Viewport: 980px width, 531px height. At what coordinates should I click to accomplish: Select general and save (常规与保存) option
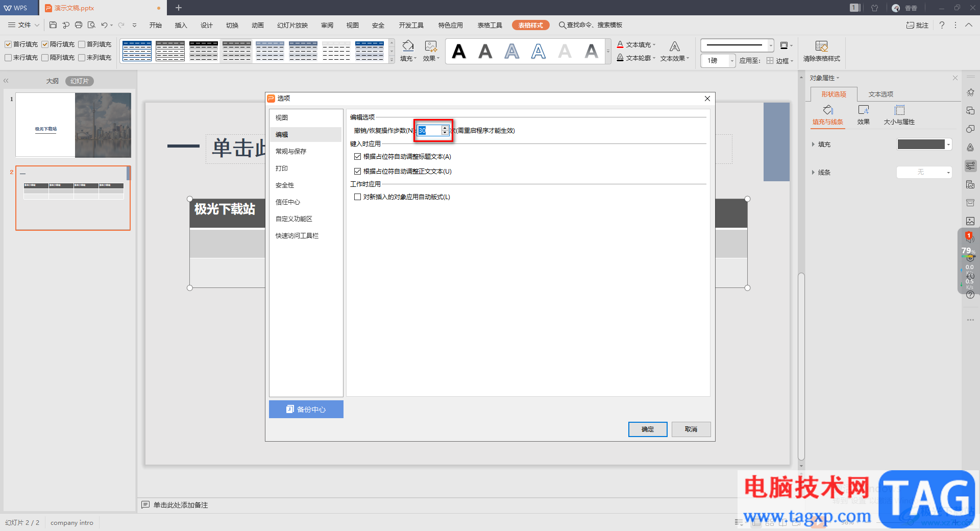291,151
